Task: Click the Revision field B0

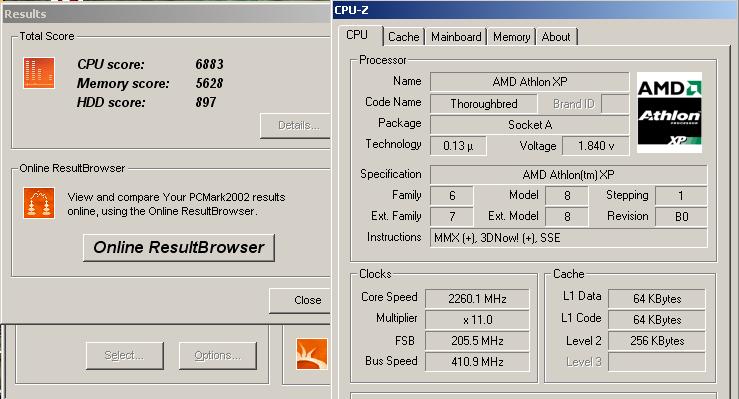Action: [x=681, y=217]
